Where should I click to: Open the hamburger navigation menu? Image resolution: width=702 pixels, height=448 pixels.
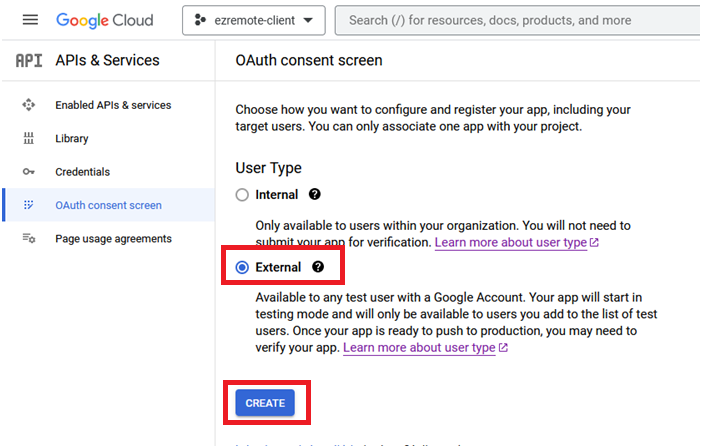[30, 20]
